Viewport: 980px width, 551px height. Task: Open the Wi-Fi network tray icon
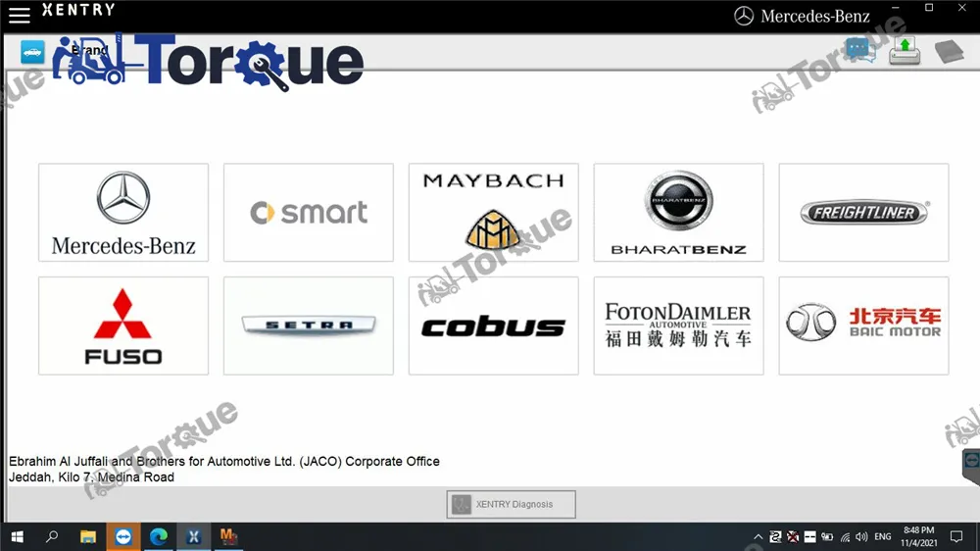click(x=845, y=536)
